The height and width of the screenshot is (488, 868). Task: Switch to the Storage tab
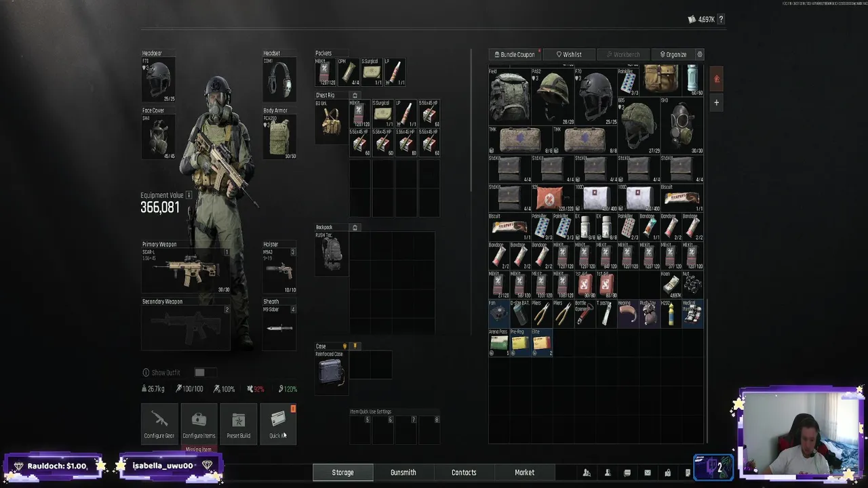[342, 472]
